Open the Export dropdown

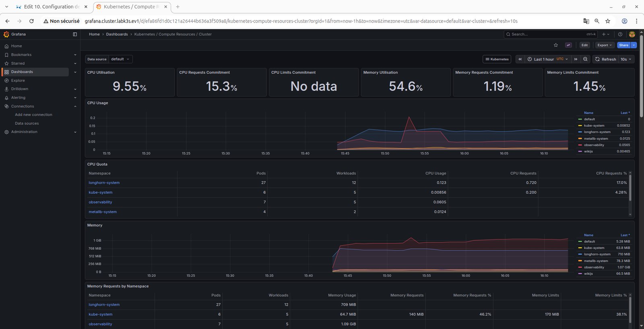pyautogui.click(x=605, y=45)
